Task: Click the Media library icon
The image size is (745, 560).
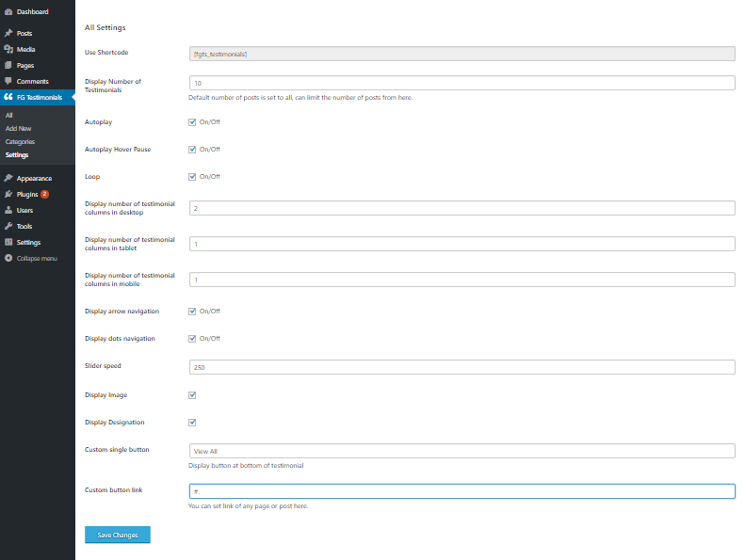Action: [x=8, y=49]
